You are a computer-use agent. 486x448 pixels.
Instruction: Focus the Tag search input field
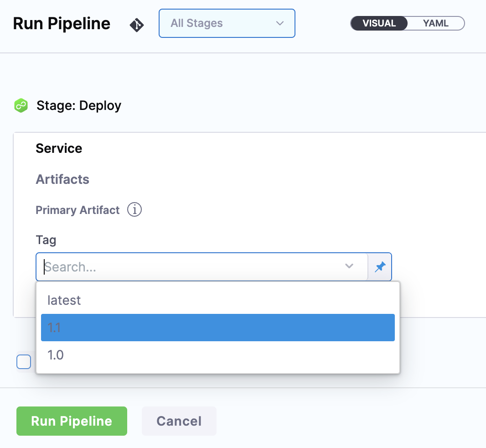[191, 267]
